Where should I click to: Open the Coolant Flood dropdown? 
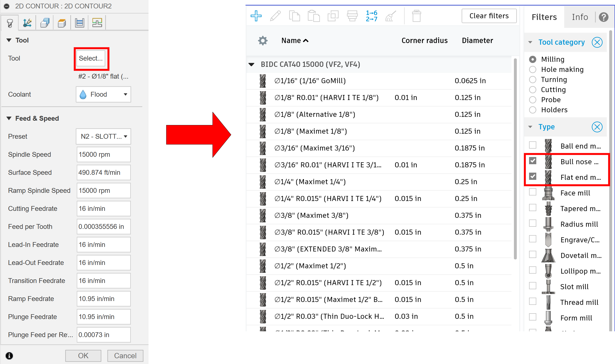coord(103,94)
